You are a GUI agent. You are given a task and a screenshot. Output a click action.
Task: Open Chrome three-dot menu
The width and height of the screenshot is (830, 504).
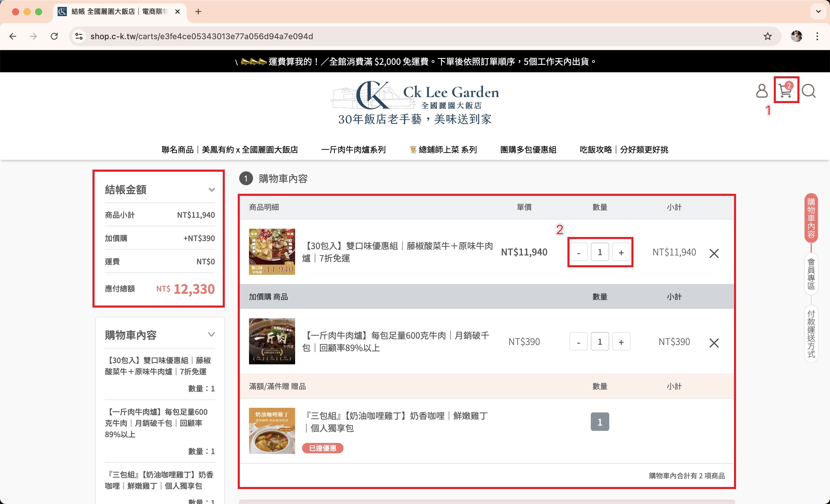tap(818, 36)
